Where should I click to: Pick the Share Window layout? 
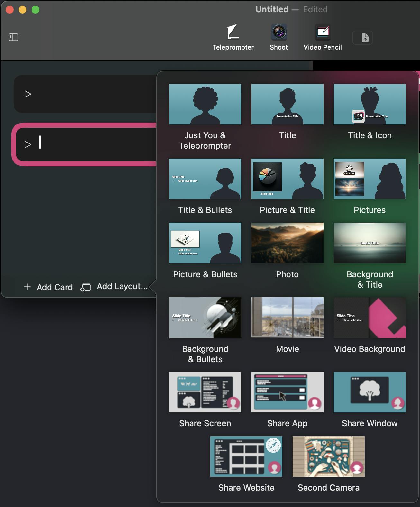(370, 400)
